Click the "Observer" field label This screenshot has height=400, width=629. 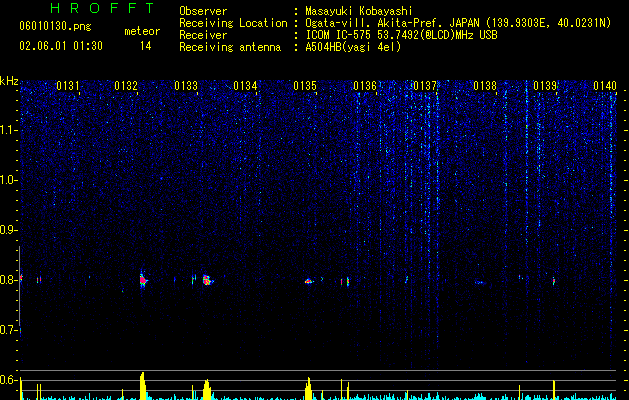pyautogui.click(x=203, y=11)
